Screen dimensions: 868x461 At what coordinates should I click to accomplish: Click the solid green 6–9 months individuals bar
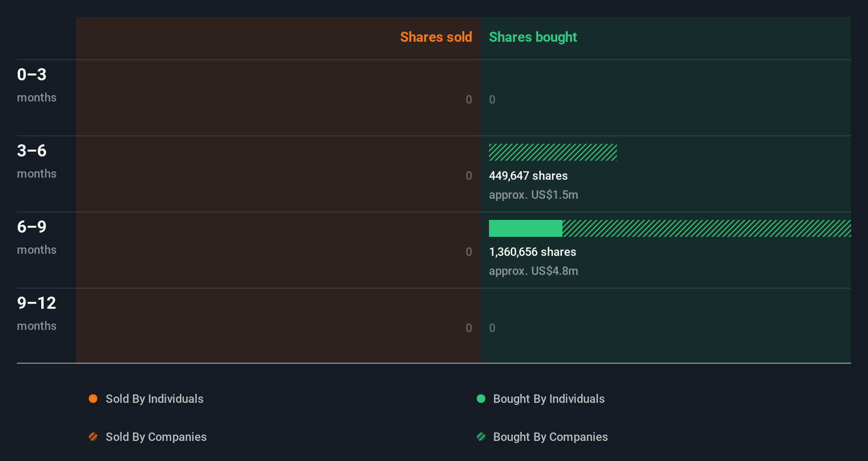click(x=525, y=228)
